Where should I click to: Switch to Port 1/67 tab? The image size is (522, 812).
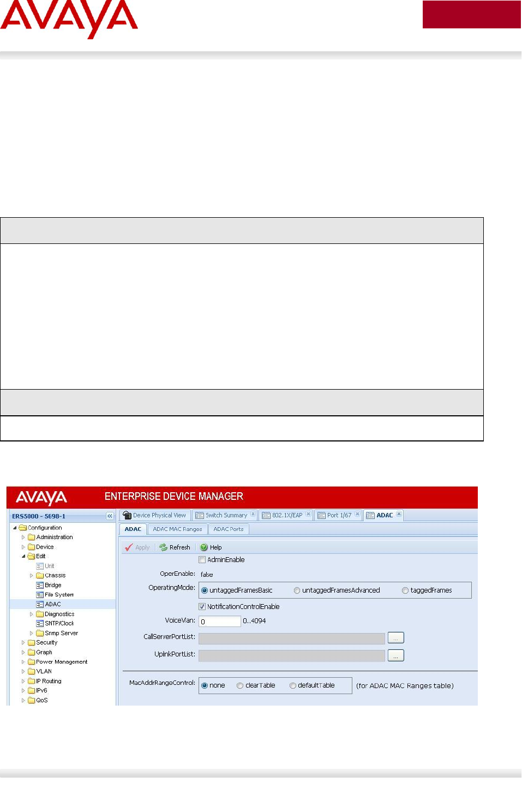(x=339, y=515)
